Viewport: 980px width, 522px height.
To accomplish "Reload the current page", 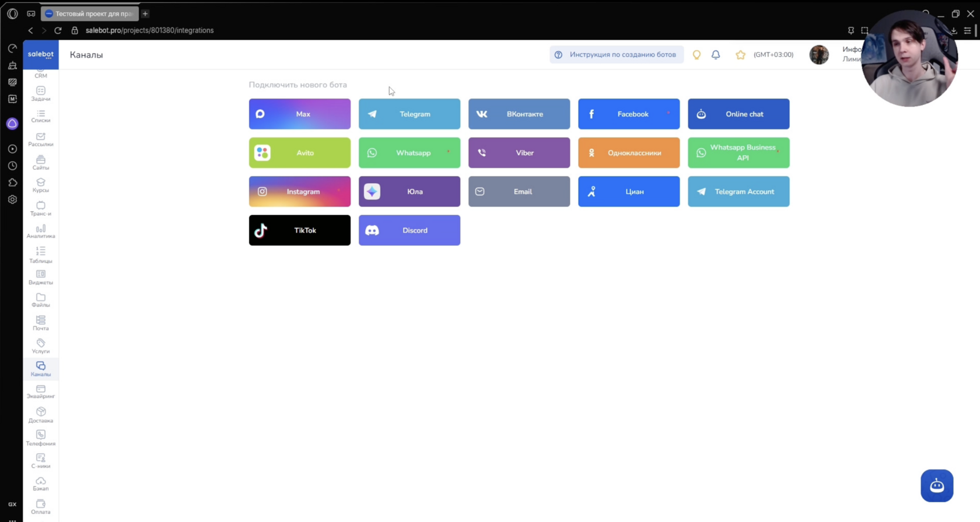I will pyautogui.click(x=58, y=30).
